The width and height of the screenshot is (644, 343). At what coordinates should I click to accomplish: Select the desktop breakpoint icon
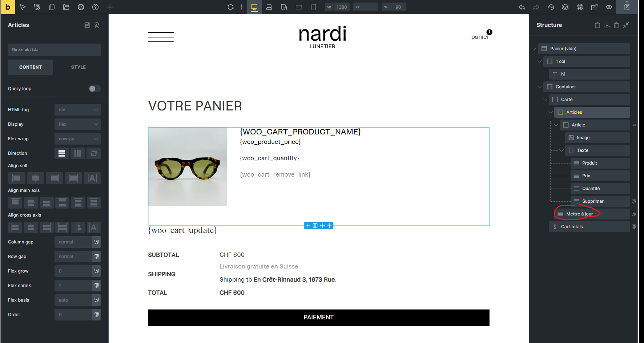coord(254,7)
